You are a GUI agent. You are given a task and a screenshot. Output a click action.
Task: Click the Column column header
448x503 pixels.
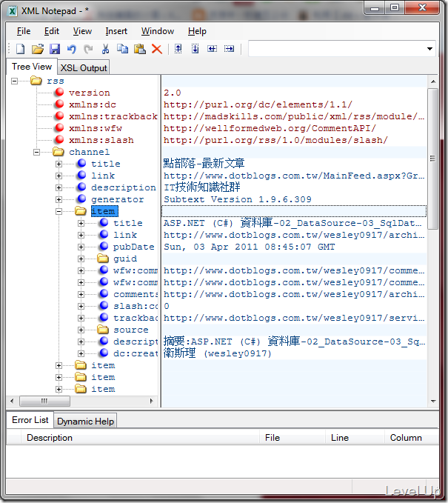pyautogui.click(x=412, y=438)
